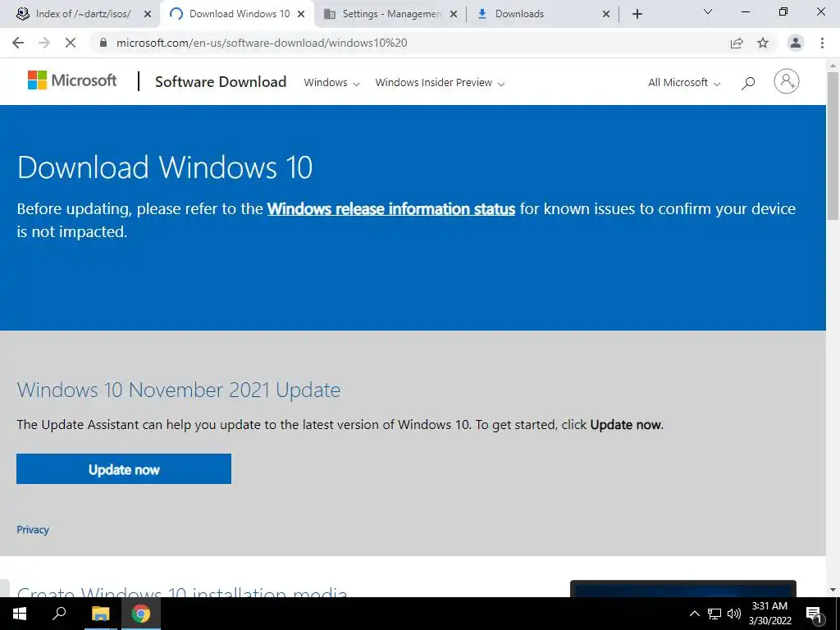Open the taskbar clock showing 3:31 AM

tap(769, 614)
